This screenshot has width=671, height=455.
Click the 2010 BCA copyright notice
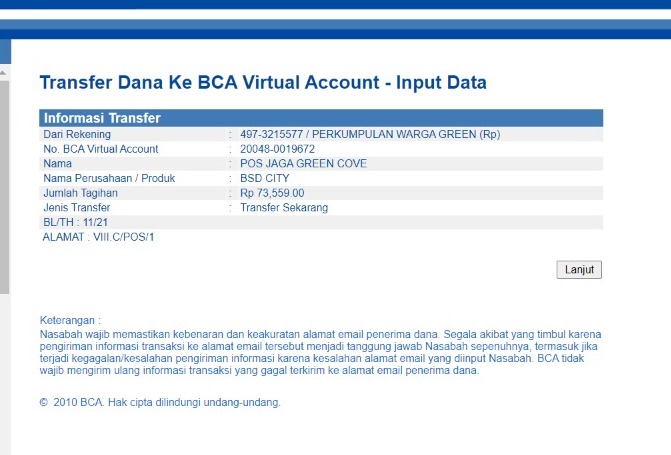coord(160,402)
